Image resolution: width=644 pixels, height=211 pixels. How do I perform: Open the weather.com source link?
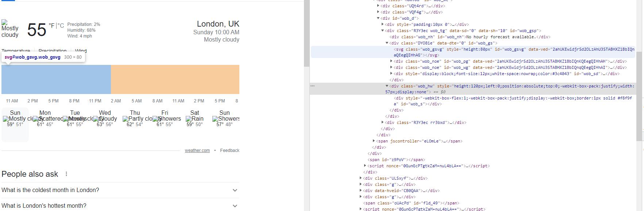(197, 151)
